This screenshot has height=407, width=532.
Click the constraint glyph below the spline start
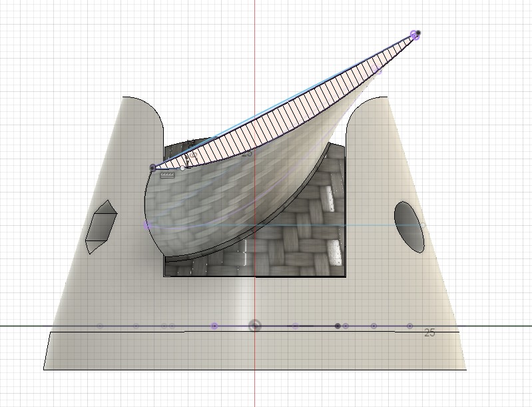click(167, 175)
